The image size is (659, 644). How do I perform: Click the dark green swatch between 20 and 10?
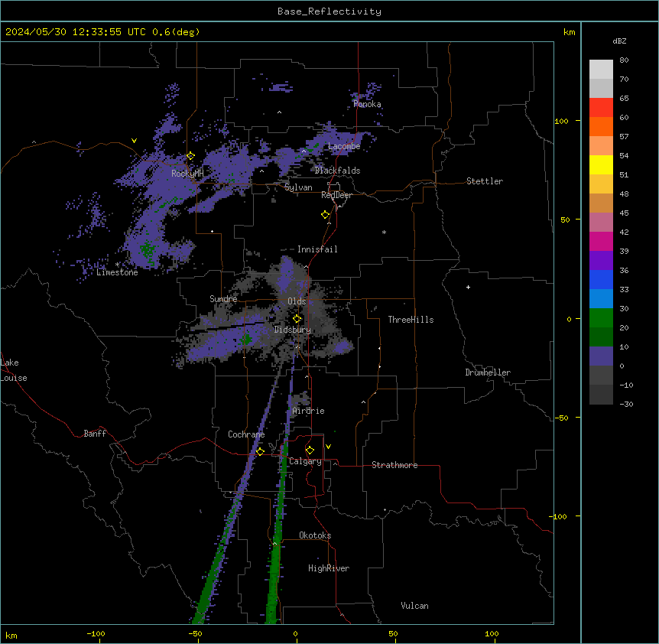601,337
